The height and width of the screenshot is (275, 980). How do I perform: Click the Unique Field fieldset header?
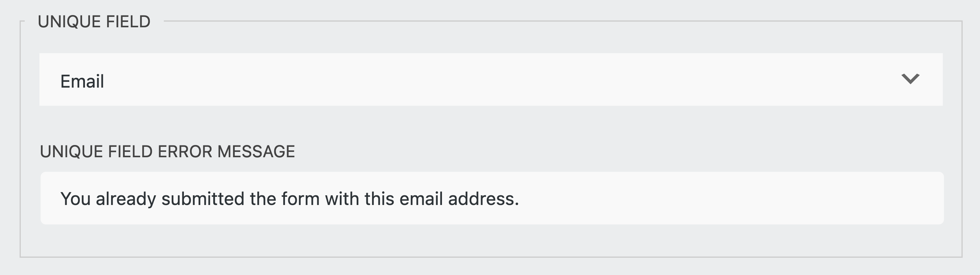tap(95, 21)
